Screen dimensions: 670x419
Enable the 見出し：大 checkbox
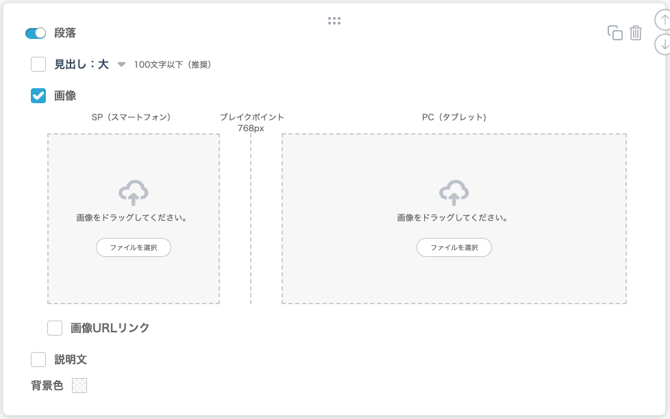click(38, 64)
